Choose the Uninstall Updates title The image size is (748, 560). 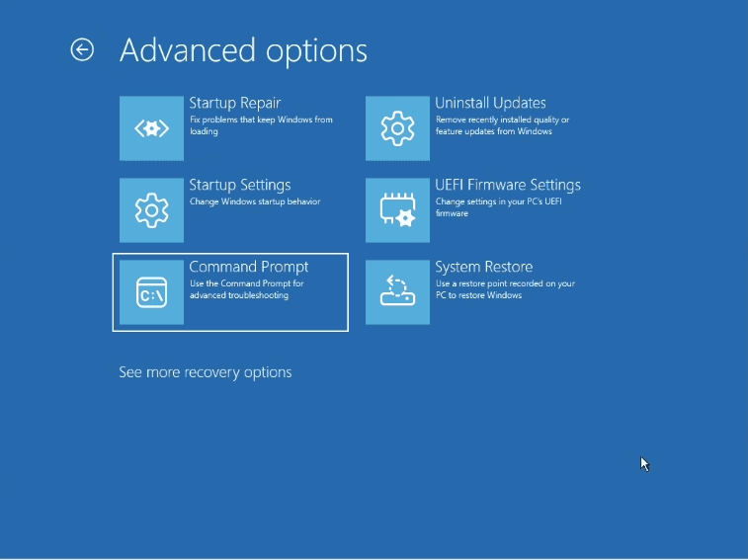(490, 103)
